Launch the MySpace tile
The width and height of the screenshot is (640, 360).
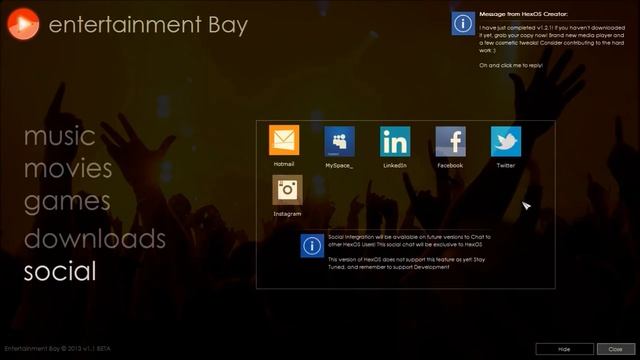[x=339, y=141]
